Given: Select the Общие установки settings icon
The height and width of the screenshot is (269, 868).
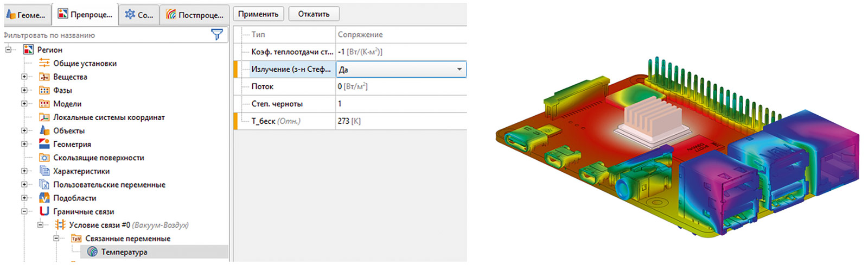Looking at the screenshot, I should pyautogui.click(x=44, y=63).
